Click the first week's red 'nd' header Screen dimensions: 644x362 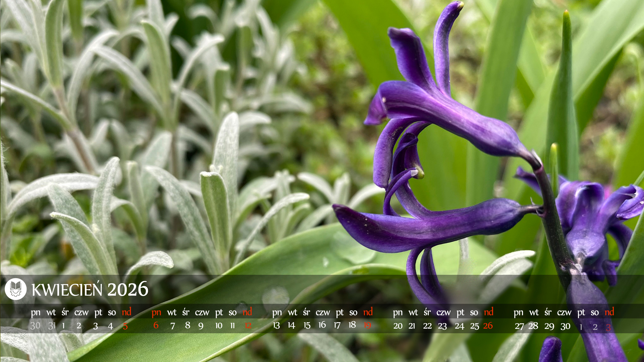[x=127, y=312]
